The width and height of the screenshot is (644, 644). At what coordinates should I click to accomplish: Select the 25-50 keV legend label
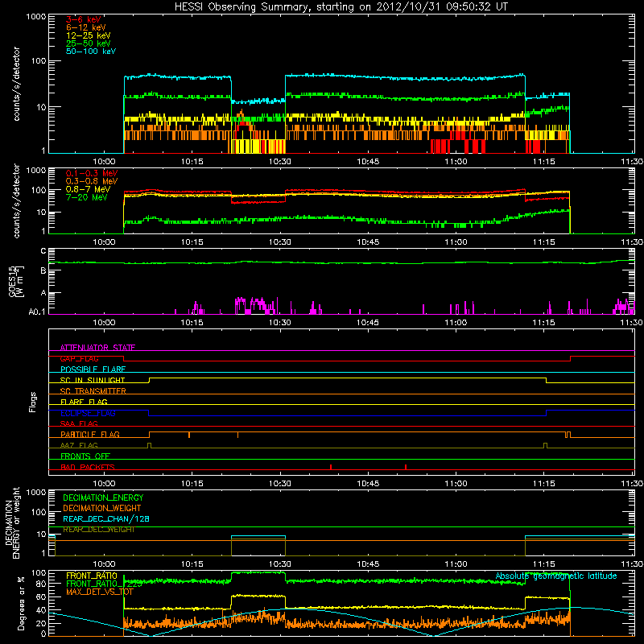point(89,43)
